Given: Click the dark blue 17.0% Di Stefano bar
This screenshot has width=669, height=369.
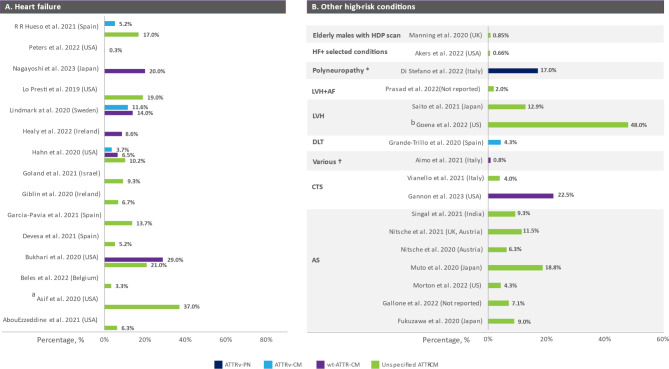Looking at the screenshot, I should tap(513, 71).
